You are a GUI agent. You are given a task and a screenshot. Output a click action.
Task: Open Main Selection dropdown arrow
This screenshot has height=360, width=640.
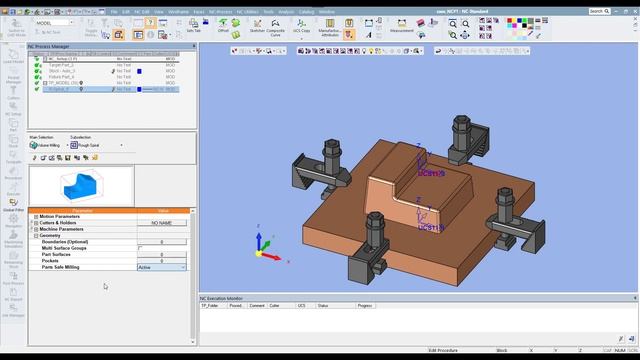tap(67, 145)
